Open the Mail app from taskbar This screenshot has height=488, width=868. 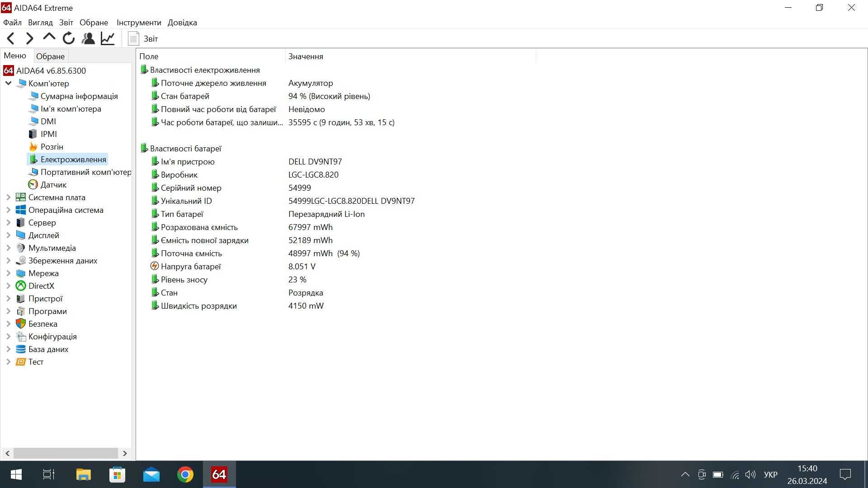click(x=151, y=474)
